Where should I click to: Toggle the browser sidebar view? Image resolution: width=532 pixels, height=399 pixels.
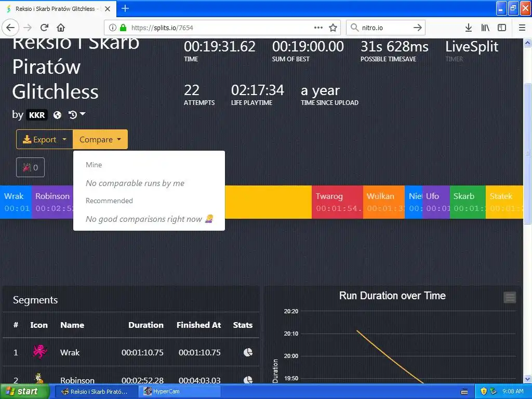coord(502,28)
